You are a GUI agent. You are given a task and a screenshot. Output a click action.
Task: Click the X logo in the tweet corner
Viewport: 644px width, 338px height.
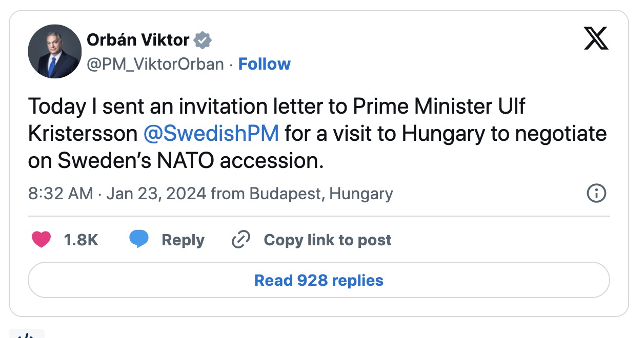[596, 39]
